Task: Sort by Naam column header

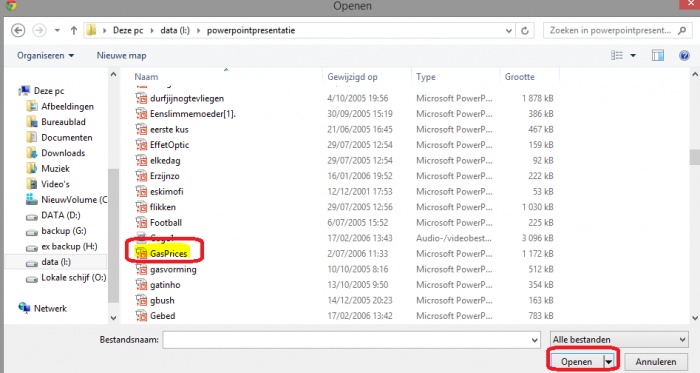Action: (146, 77)
